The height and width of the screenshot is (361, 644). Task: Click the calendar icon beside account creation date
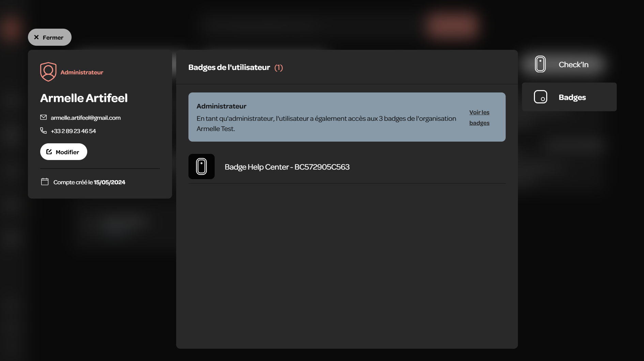click(45, 182)
